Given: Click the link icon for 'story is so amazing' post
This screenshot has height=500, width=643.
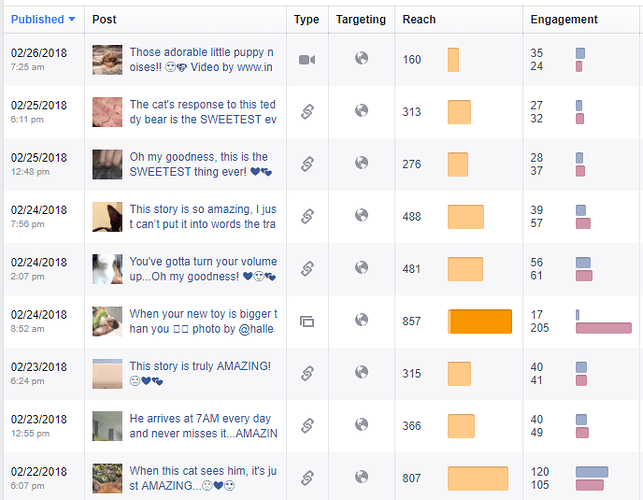Looking at the screenshot, I should pos(307,216).
